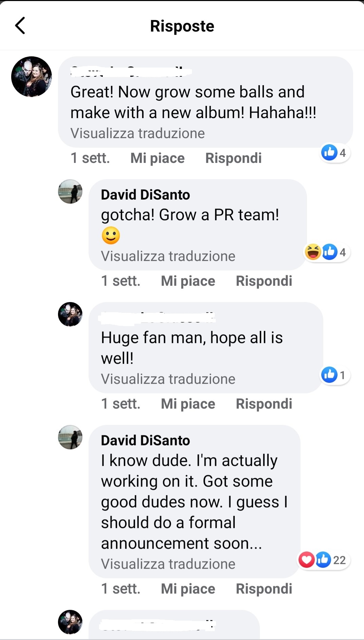Translate the 'Grow a PR team' reply
Image resolution: width=364 pixels, height=640 pixels.
tap(168, 256)
